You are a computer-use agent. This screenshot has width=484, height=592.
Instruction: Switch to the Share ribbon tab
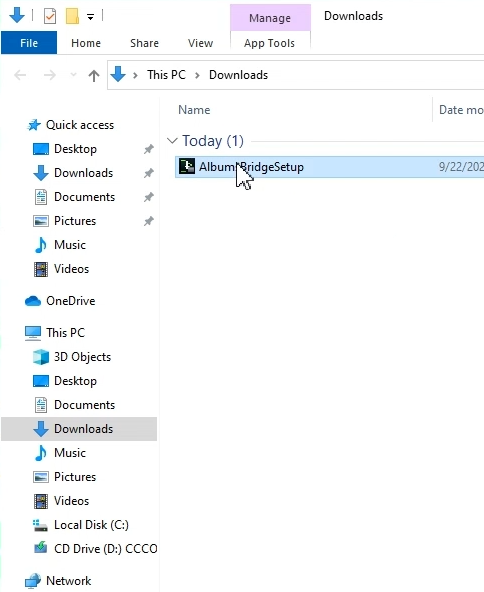pos(145,43)
